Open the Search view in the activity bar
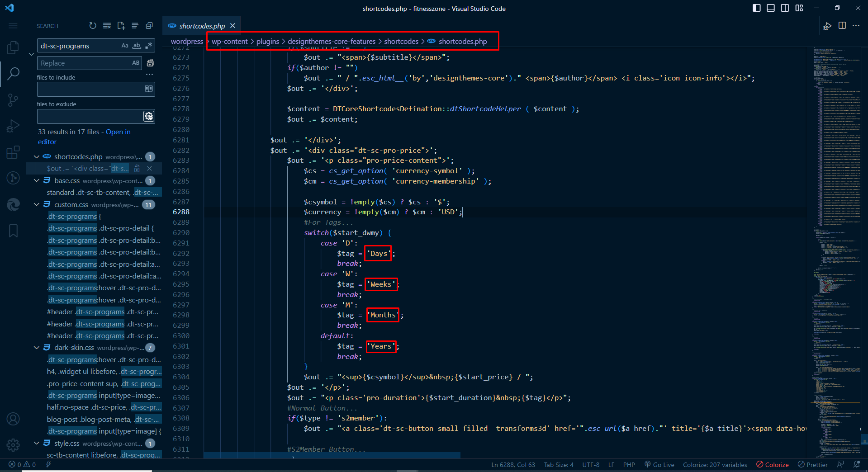This screenshot has height=472, width=868. 13,73
